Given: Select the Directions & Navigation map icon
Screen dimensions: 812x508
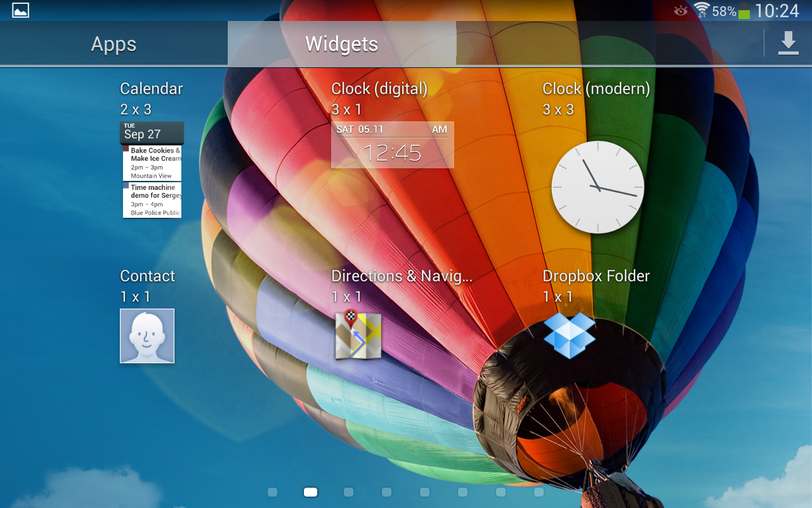Looking at the screenshot, I should (358, 335).
